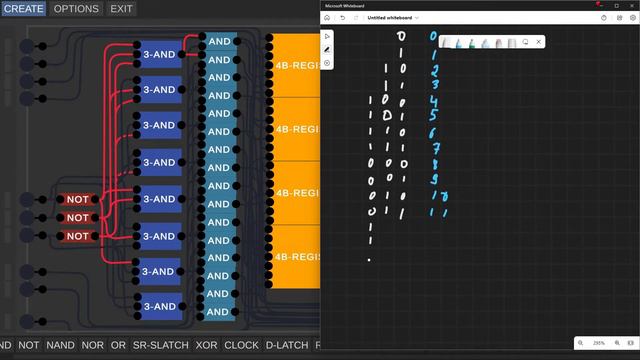Open the CREATE menu
This screenshot has width=640, height=360.
[x=23, y=9]
